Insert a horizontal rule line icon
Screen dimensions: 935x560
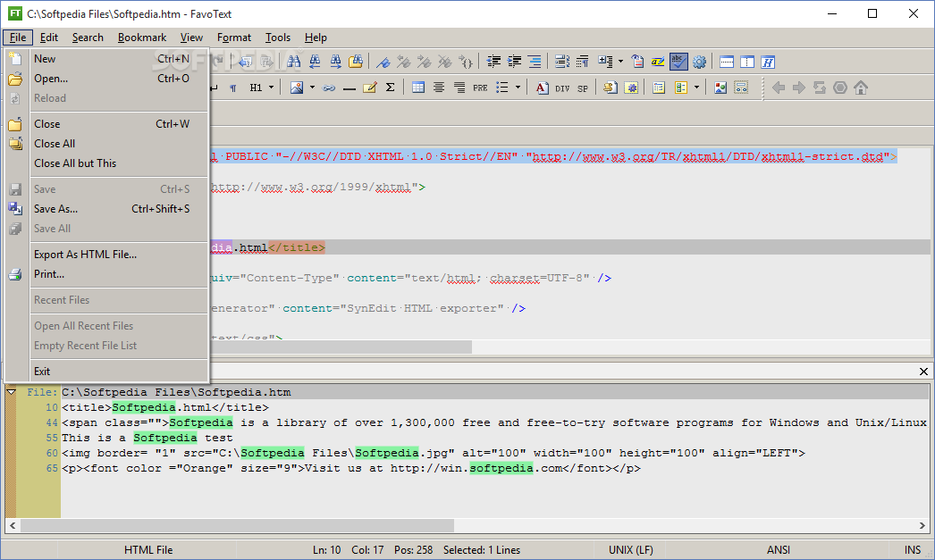pos(350,88)
